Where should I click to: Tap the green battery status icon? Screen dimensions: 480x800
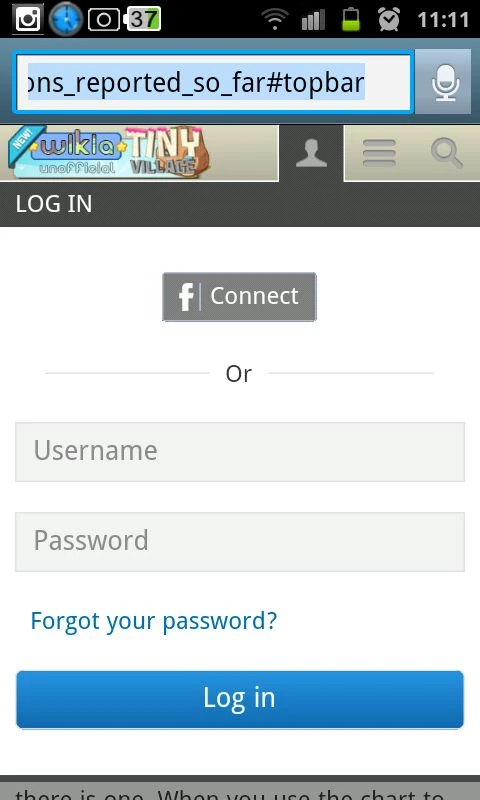(x=350, y=19)
